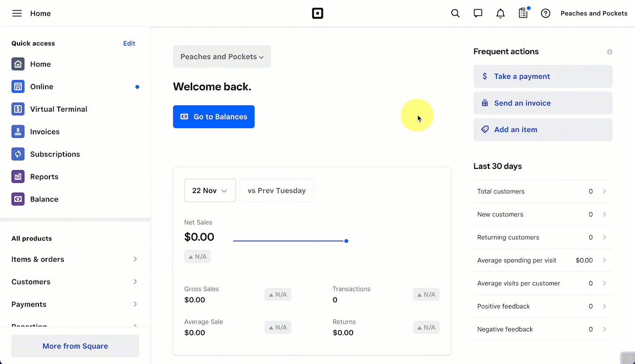Click the Net Sales graph endpoint
The image size is (635, 364).
(346, 241)
